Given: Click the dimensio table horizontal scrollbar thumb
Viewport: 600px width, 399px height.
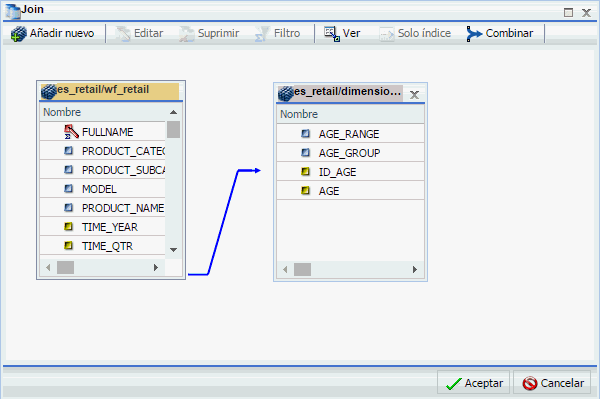Looking at the screenshot, I should pos(302,270).
